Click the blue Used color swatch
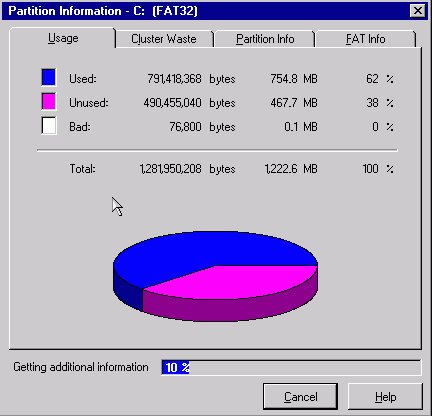The height and width of the screenshot is (416, 432). 49,77
